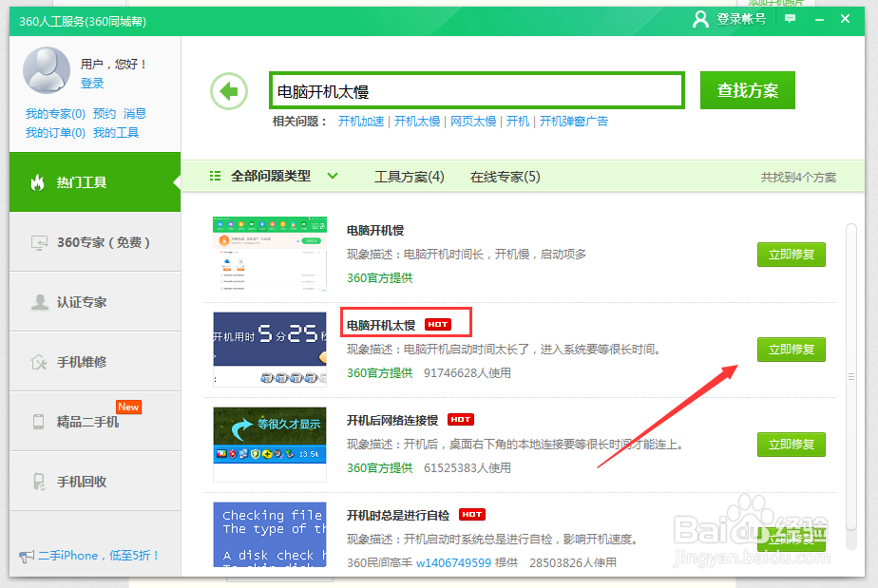878x588 pixels.
Task: Click the green back arrow icon
Action: pos(229,91)
